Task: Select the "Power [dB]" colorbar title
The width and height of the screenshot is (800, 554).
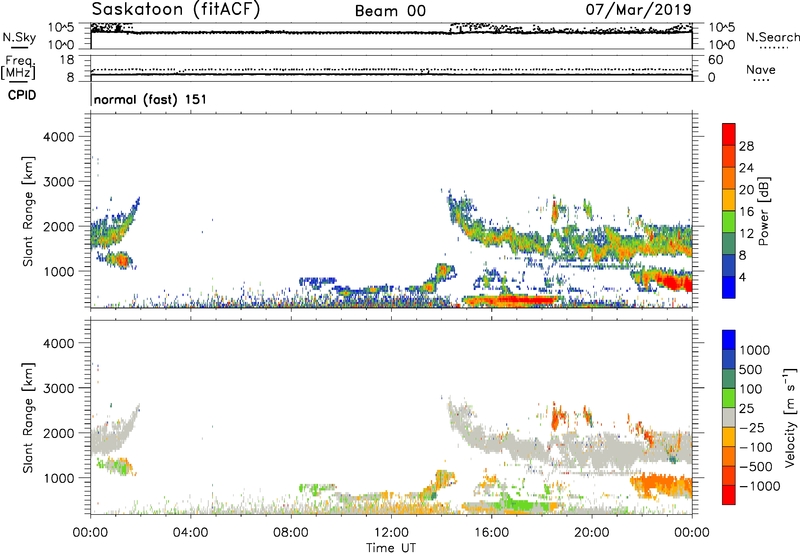Action: [764, 211]
